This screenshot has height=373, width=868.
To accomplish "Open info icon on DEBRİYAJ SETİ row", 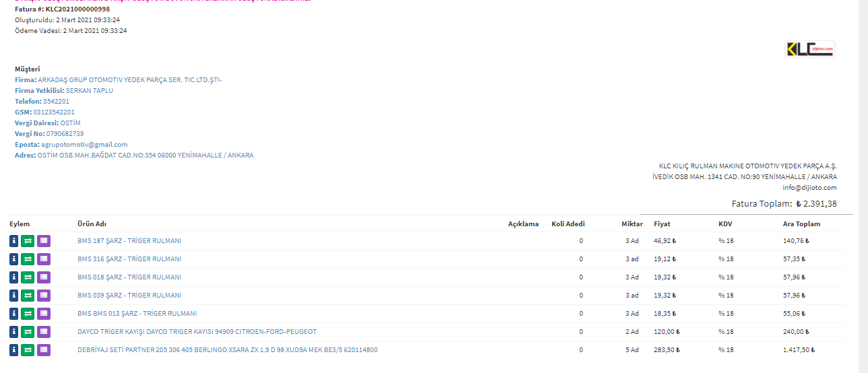I will tap(14, 350).
